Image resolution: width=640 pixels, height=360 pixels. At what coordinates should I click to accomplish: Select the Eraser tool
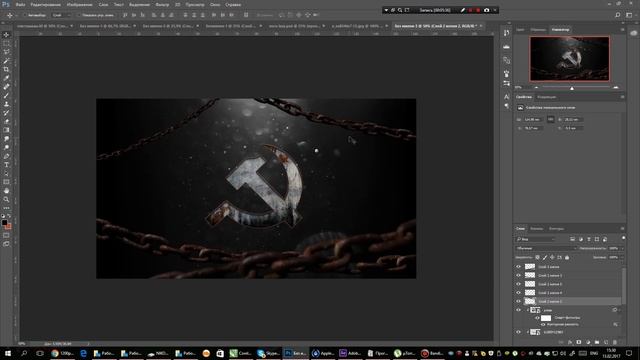point(6,121)
